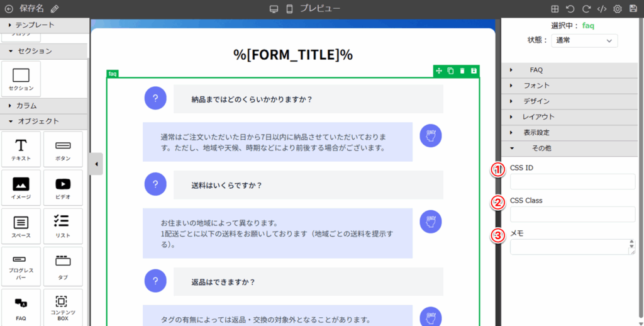Click the back arrow next to 保存名
Image resolution: width=644 pixels, height=326 pixels.
point(9,9)
